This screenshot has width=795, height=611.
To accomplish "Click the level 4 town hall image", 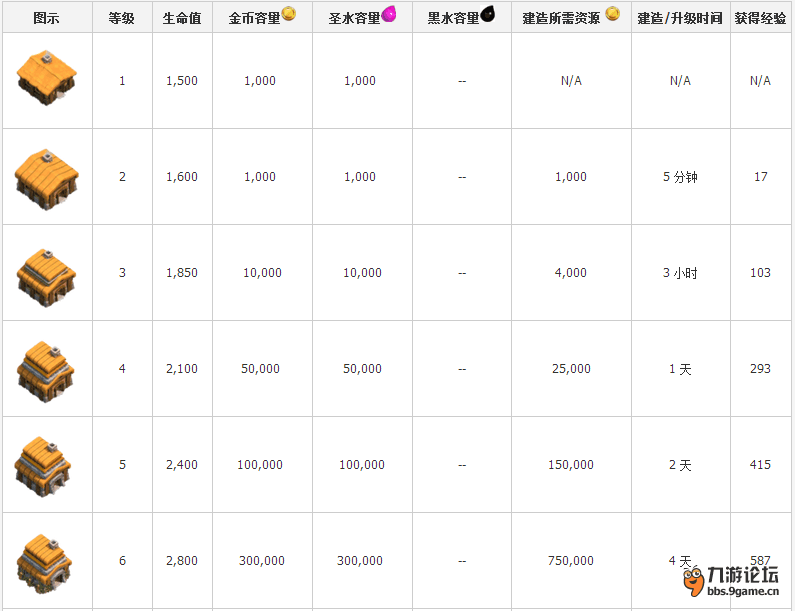I will [x=46, y=372].
